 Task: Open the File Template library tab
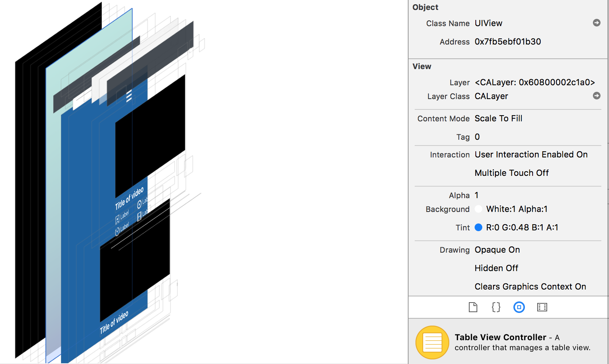(x=473, y=307)
